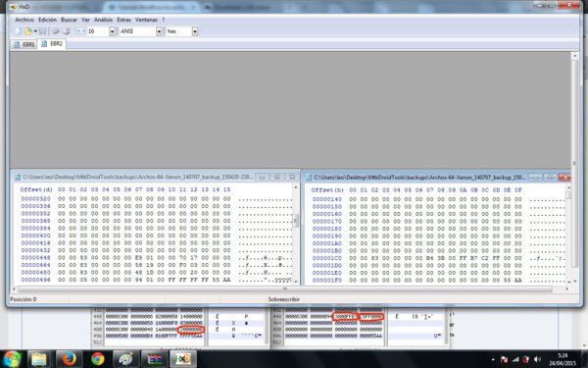Open Firefox from the taskbar

point(69,359)
